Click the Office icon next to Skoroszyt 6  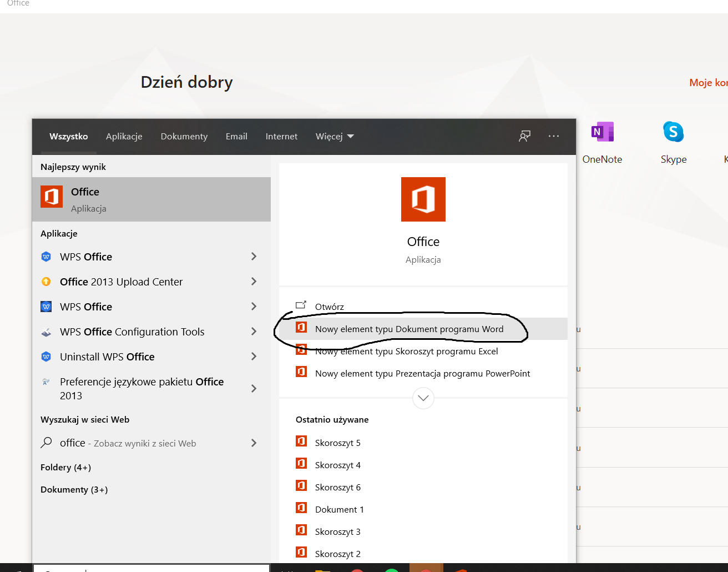(x=301, y=485)
